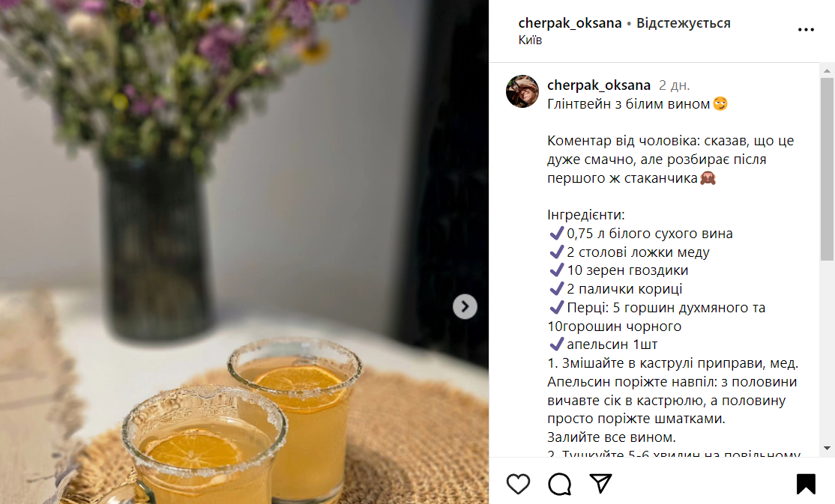Open cherpak_oksana's profile picture avatar
835x504 pixels.
pos(522,91)
